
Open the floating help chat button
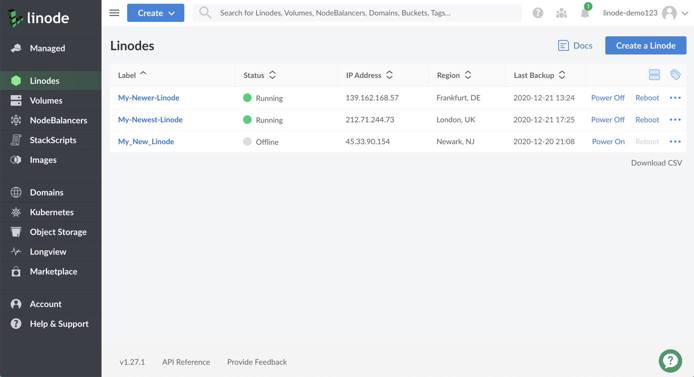click(x=670, y=361)
